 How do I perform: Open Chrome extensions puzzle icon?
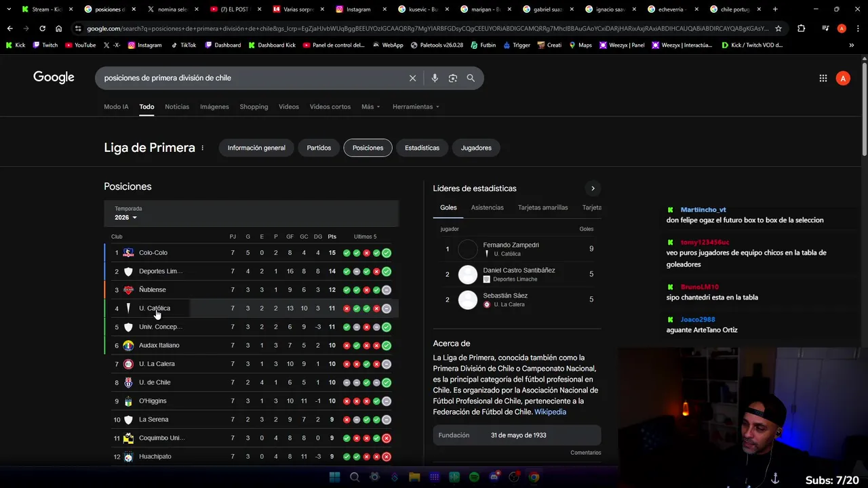[802, 28]
